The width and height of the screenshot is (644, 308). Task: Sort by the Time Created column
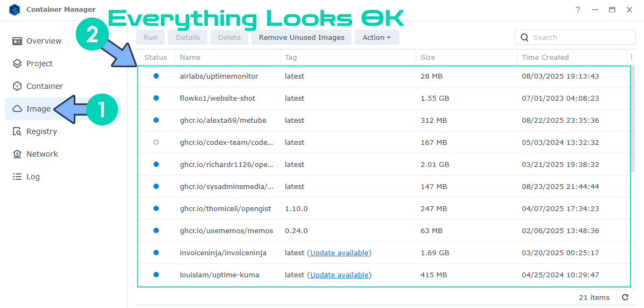(x=572, y=57)
